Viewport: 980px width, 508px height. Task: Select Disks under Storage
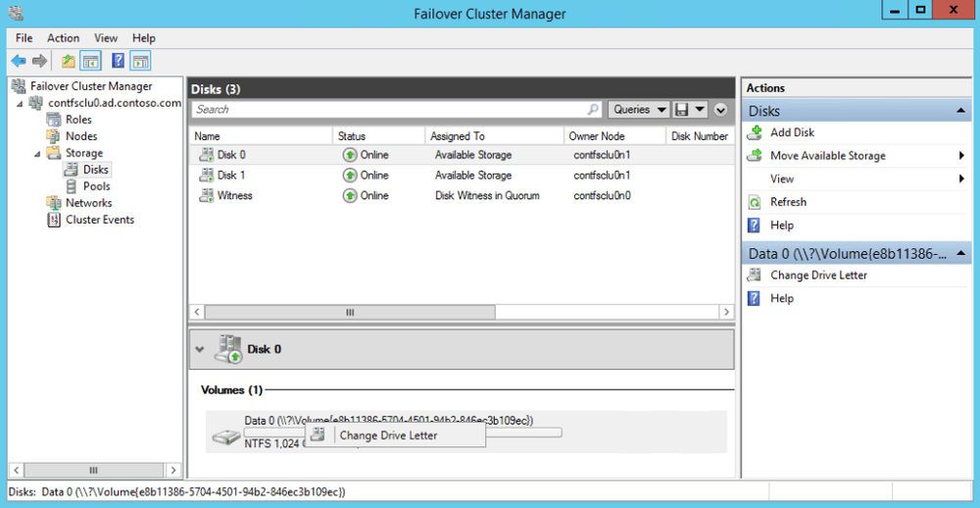[96, 170]
